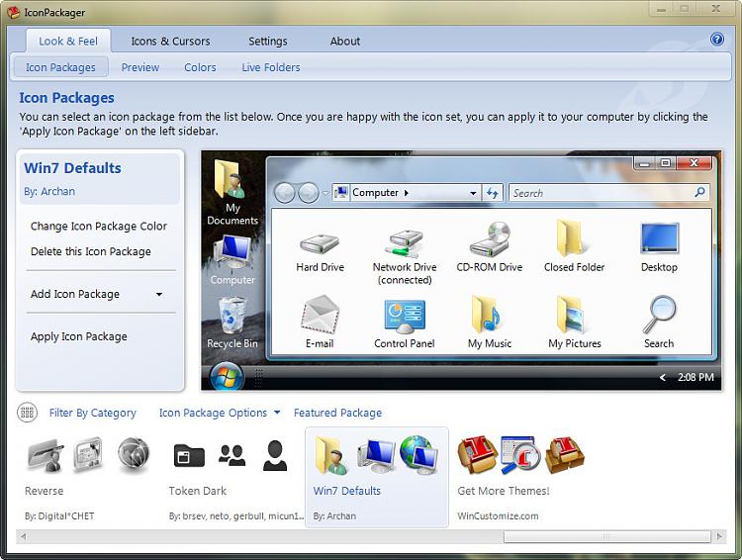The height and width of the screenshot is (560, 742).
Task: Expand the Computer address bar dropdown
Action: pos(473,193)
